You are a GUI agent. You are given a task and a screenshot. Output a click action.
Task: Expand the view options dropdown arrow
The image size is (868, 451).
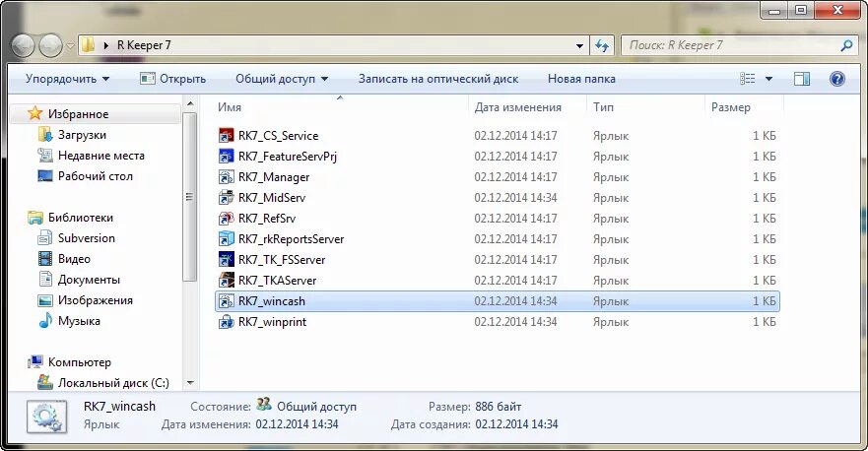(x=768, y=79)
